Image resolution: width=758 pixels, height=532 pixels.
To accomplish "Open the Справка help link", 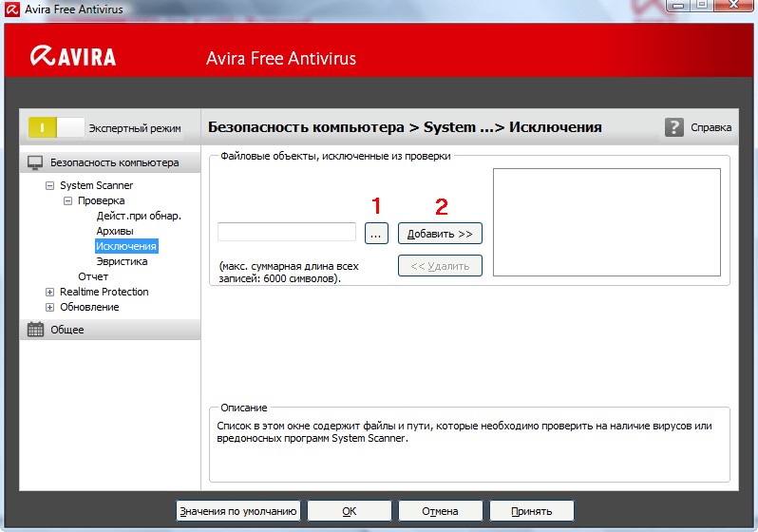I will click(711, 127).
